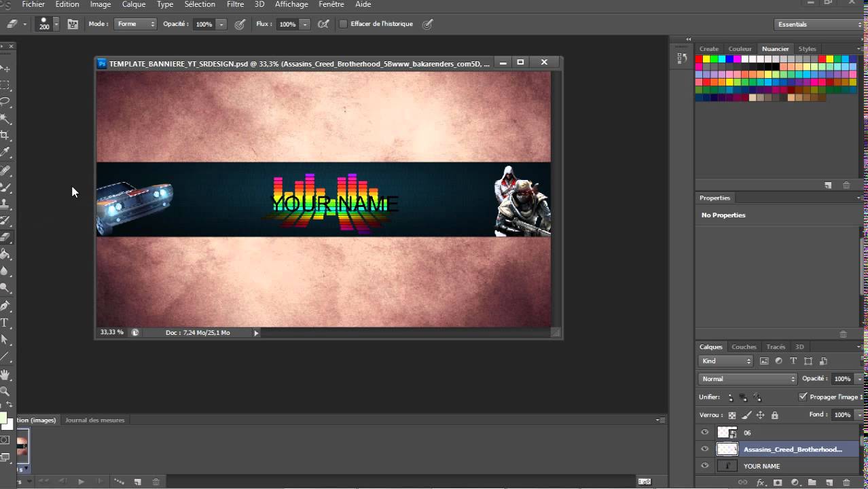The height and width of the screenshot is (489, 868).
Task: Lock all with padlock icon
Action: pos(774,415)
